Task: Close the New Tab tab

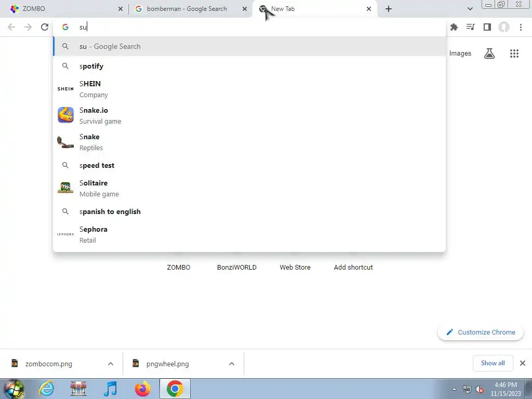Action: coord(369,9)
